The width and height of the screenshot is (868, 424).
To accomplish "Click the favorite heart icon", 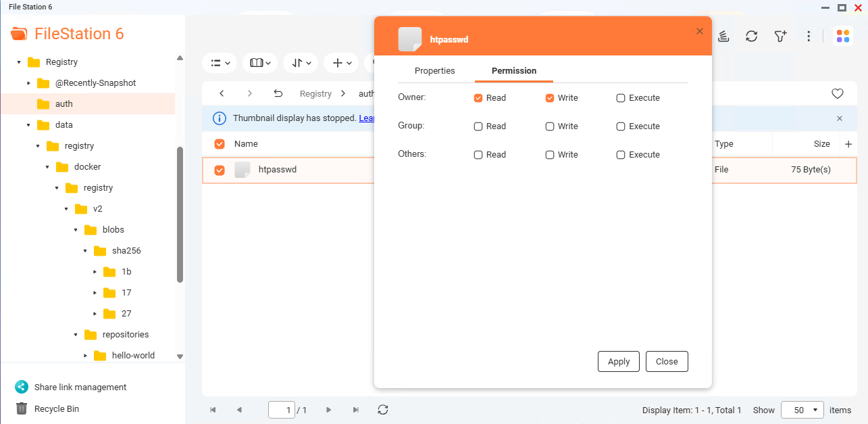I will click(837, 93).
